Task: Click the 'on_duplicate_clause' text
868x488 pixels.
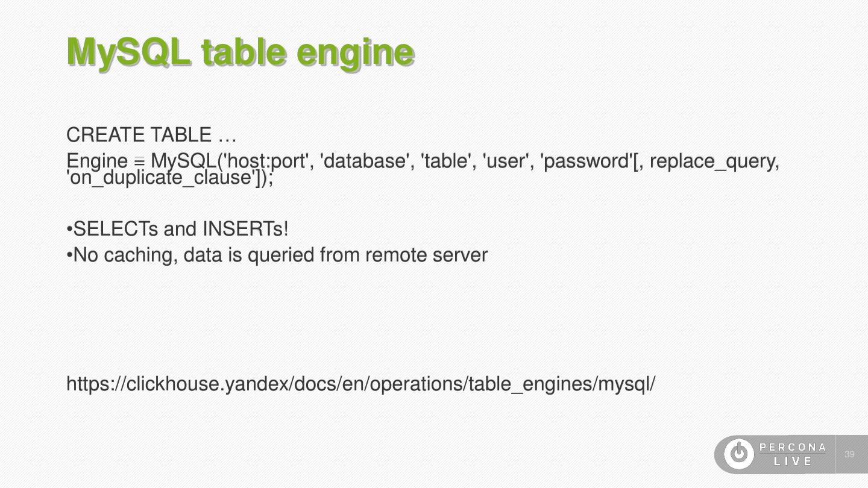Action: click(x=162, y=178)
